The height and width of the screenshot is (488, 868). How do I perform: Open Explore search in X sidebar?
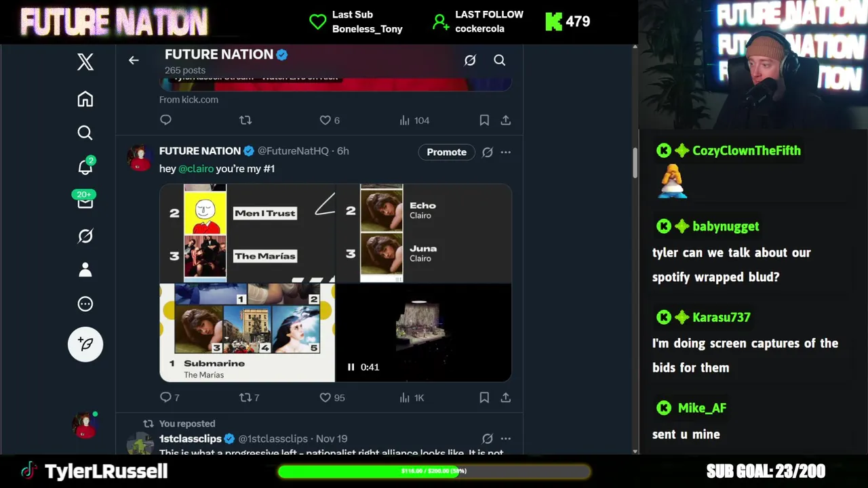click(85, 133)
